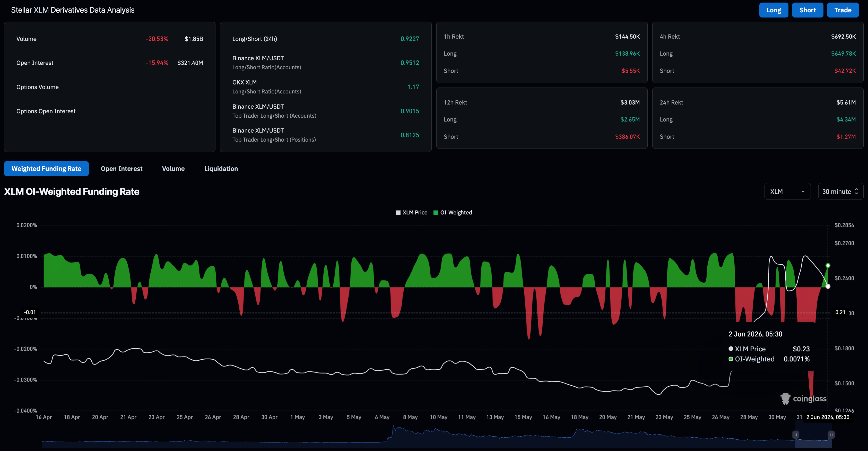Image resolution: width=868 pixels, height=451 pixels.
Task: Click the 24h short liquidations value $1.27M
Action: coord(846,136)
